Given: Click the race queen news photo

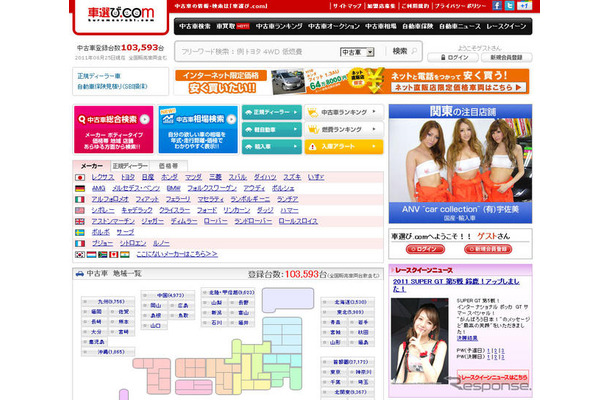Looking at the screenshot, I should click(419, 340).
